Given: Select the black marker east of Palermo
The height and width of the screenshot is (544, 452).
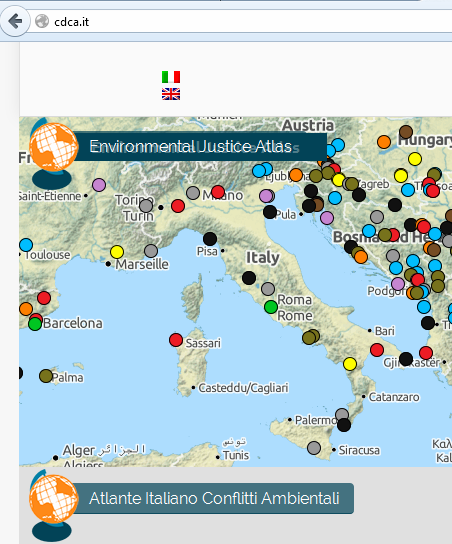Looking at the screenshot, I should click(x=344, y=425).
